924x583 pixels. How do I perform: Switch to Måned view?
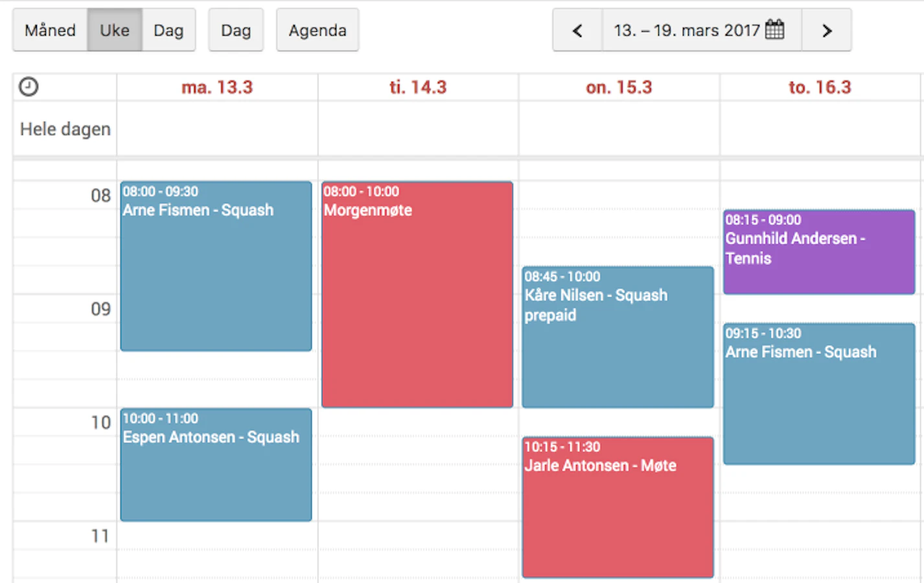[50, 30]
